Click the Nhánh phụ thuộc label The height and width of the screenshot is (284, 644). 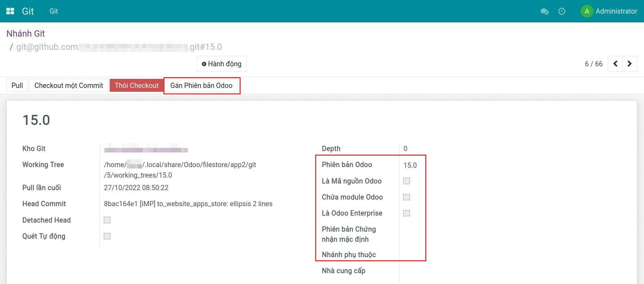(349, 255)
